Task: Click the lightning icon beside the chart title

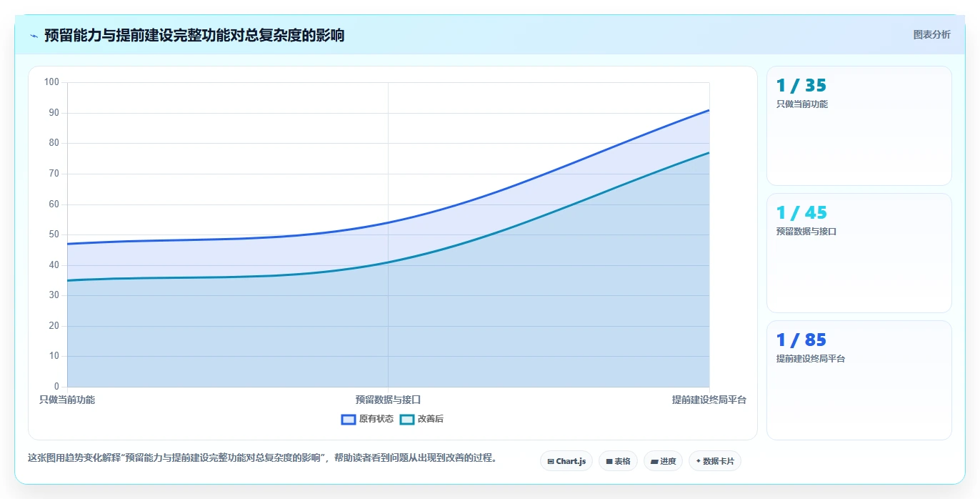Action: click(x=34, y=36)
